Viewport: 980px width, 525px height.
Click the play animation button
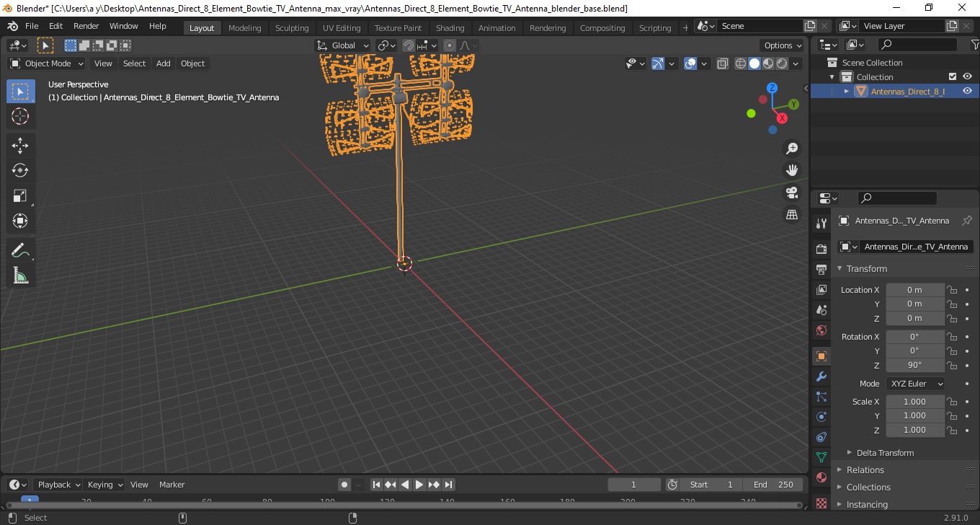pyautogui.click(x=419, y=485)
